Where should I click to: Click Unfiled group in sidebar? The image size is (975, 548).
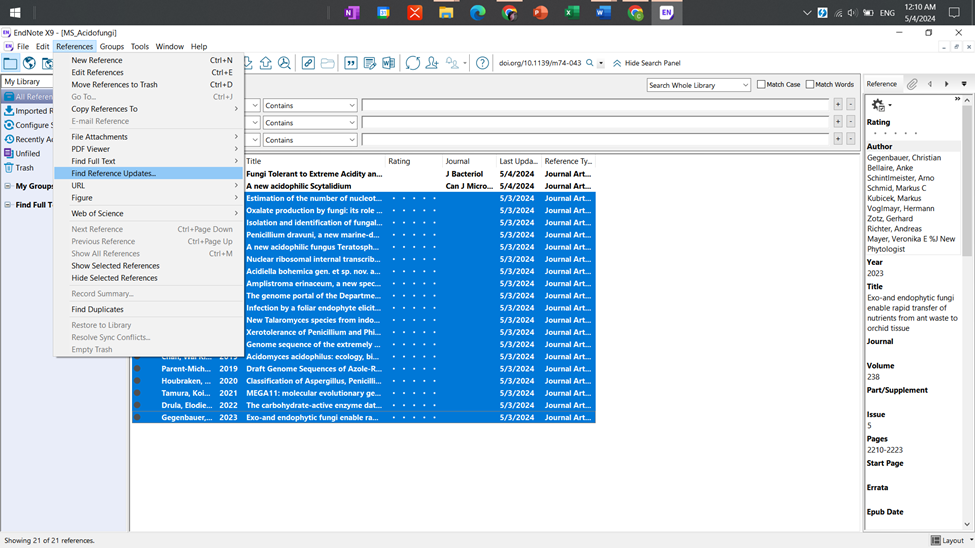(27, 154)
